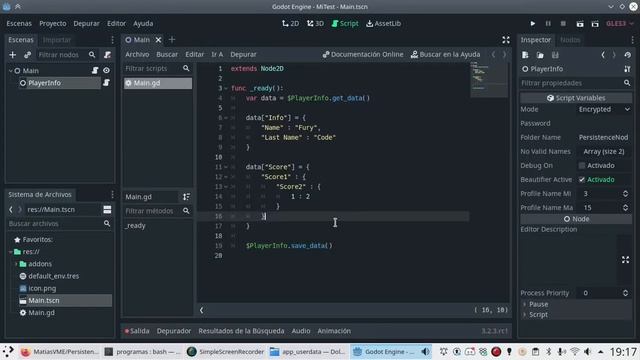Jump to _ready method
640x360 pixels.
tap(136, 226)
